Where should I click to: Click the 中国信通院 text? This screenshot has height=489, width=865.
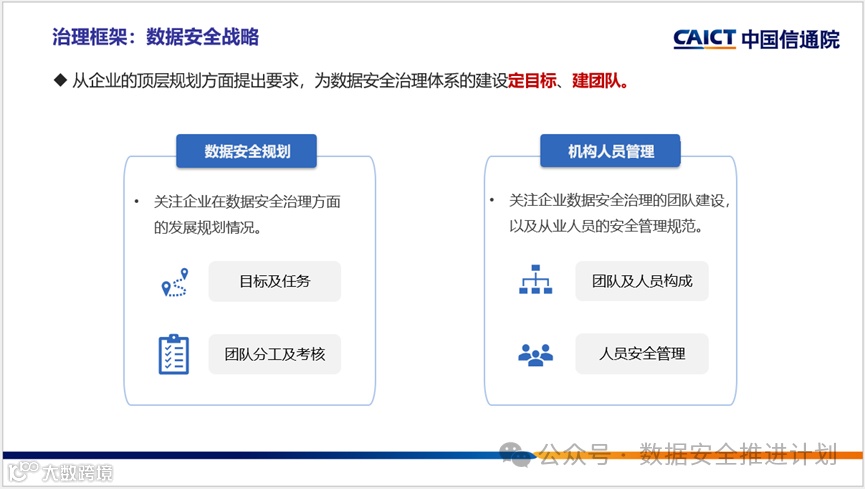tap(790, 39)
